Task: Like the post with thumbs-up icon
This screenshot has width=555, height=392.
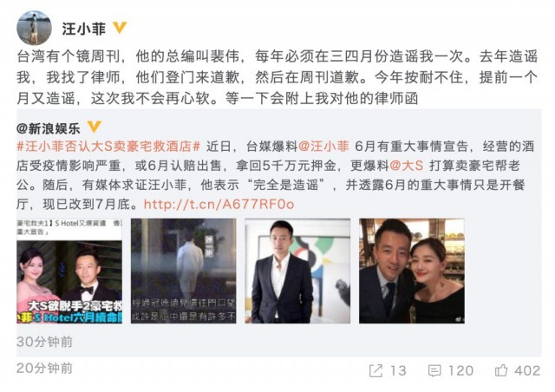Action: click(501, 370)
